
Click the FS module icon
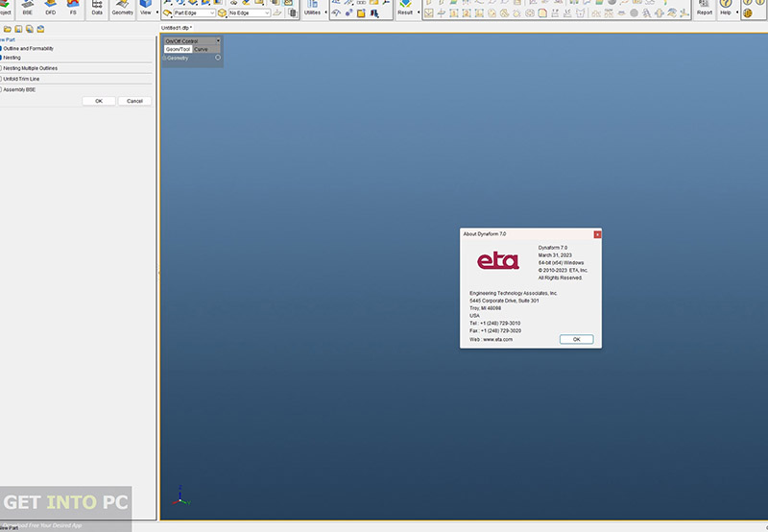coord(73,8)
